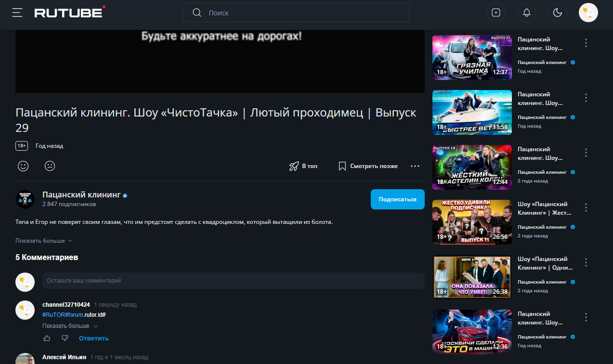Open the #RuTOR#forum.rutor.id# comment link
Viewport: 613px width, 364px height.
click(74, 314)
